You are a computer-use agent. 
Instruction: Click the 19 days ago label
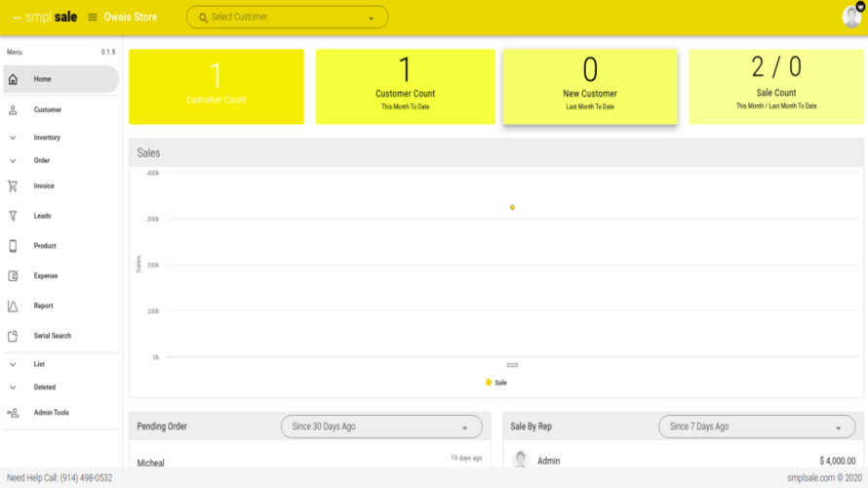466,458
